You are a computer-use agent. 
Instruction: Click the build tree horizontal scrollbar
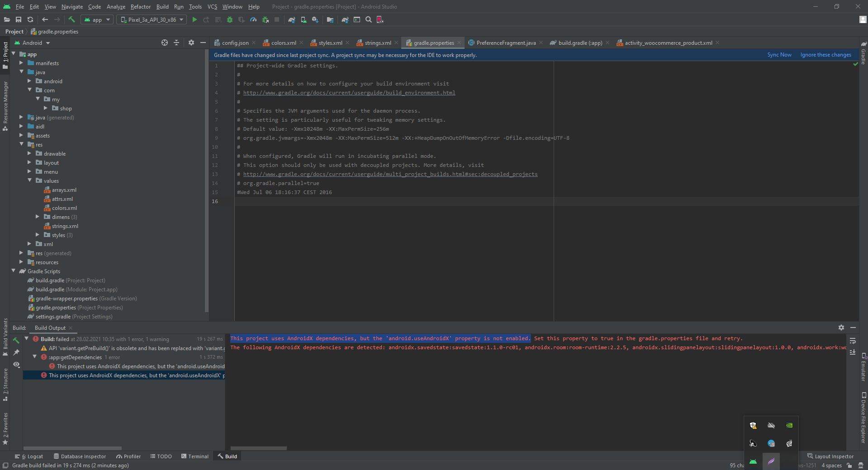[x=72, y=448]
